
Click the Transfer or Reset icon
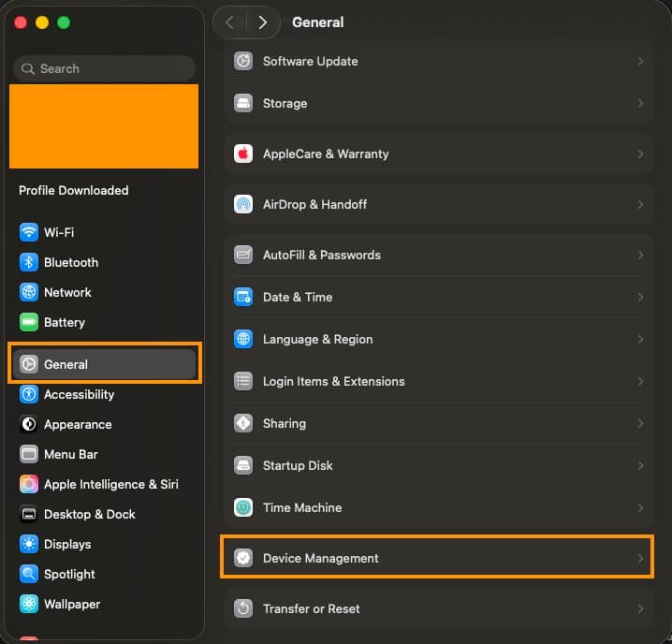(243, 608)
